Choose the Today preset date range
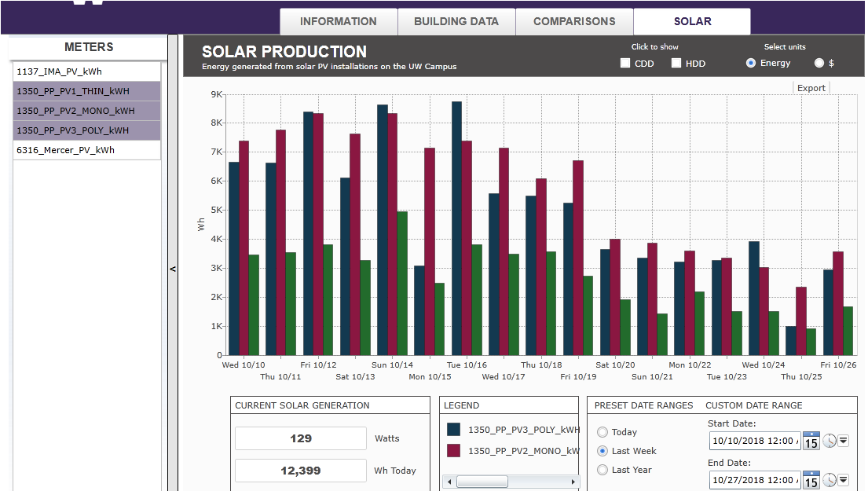Image resolution: width=868 pixels, height=491 pixels. pyautogui.click(x=602, y=432)
